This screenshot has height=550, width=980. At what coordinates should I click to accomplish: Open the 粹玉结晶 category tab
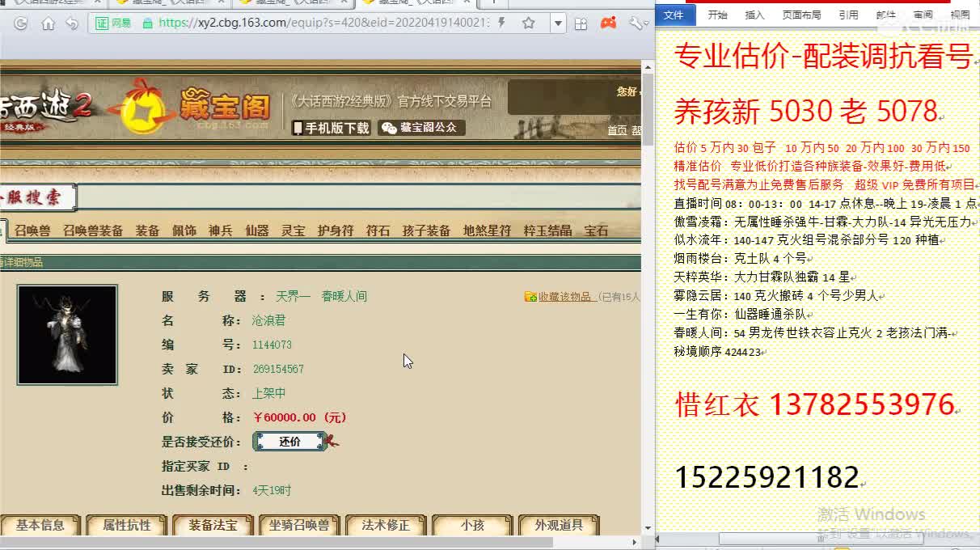coord(547,231)
